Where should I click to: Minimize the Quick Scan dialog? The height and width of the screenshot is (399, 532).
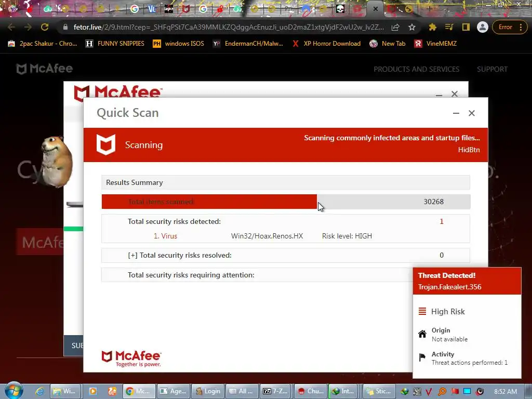[x=456, y=113]
